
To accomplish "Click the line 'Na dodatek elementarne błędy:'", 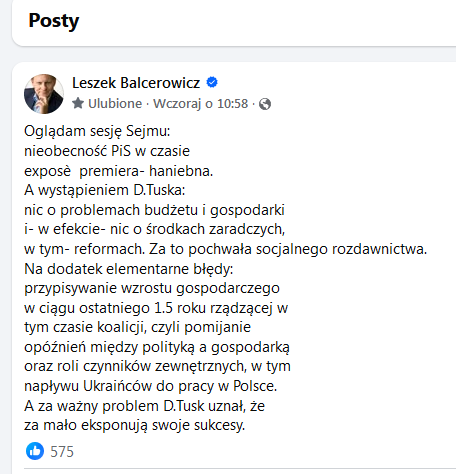I will (129, 269).
